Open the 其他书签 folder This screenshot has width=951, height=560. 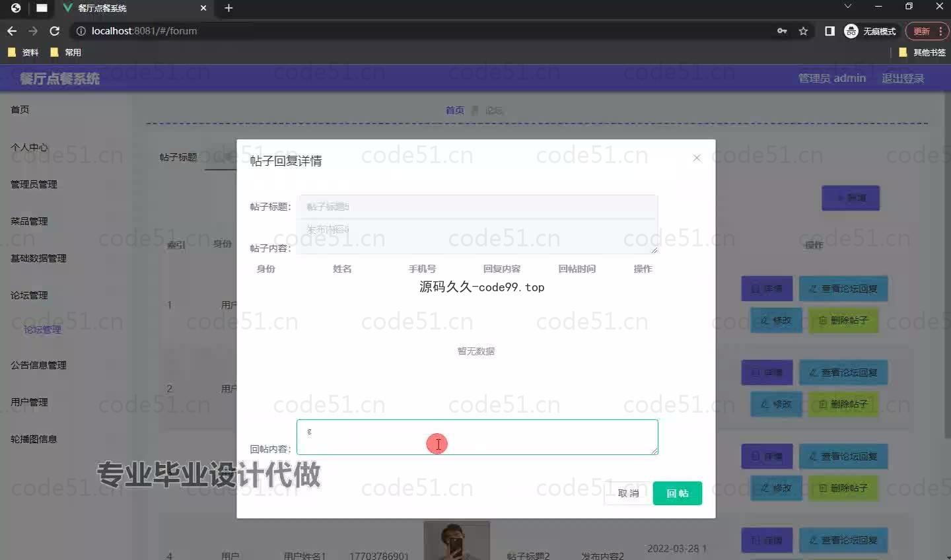point(922,52)
